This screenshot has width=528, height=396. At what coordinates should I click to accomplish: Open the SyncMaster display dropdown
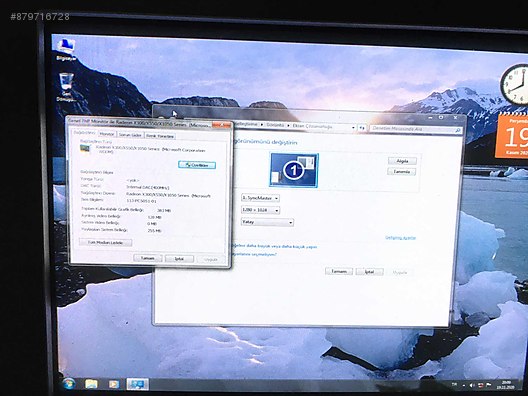tap(260, 198)
